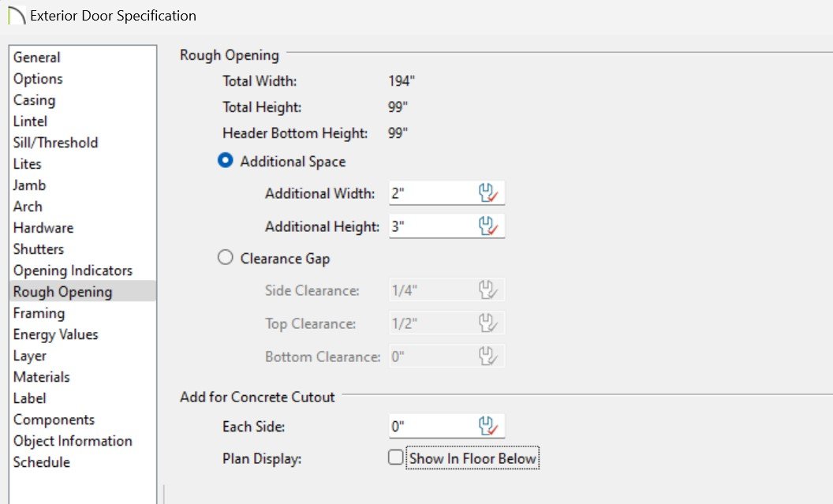Click the grayed wrench icon for Side Clearance
The image size is (833, 504).
[488, 291]
